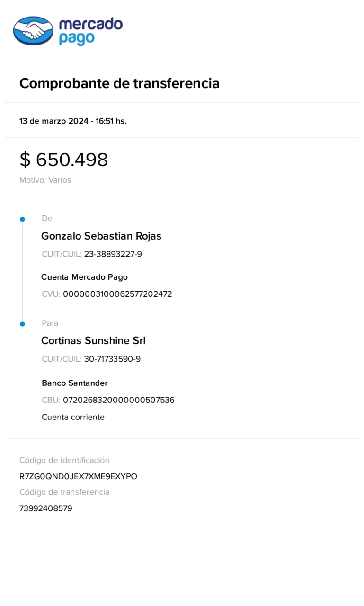Click the Código de transferencia label

pos(64,492)
